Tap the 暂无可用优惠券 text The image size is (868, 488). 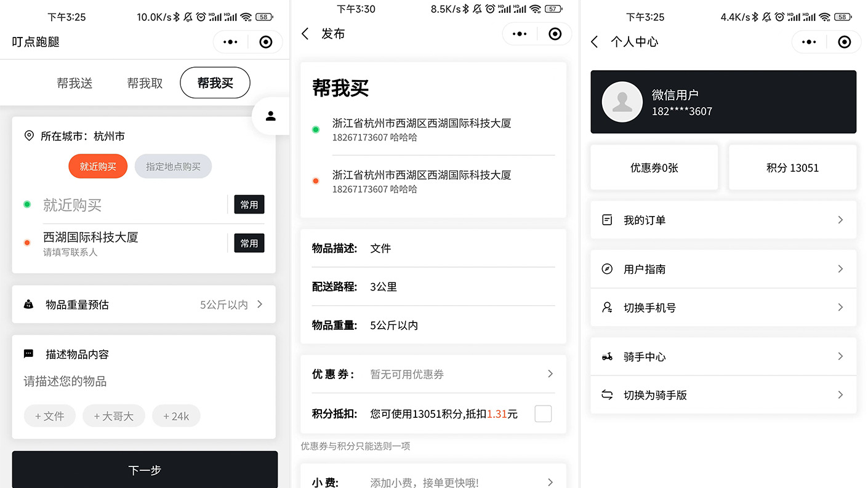tap(407, 374)
